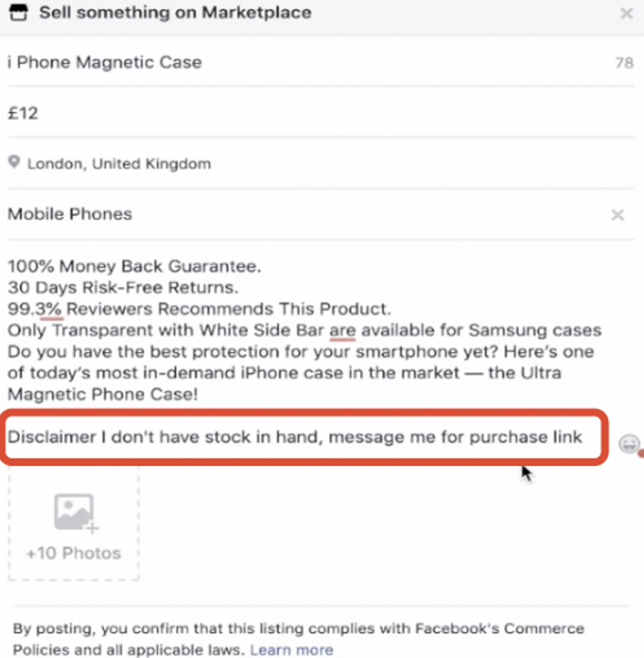Click the add photo image icon
The height and width of the screenshot is (658, 644).
[76, 513]
